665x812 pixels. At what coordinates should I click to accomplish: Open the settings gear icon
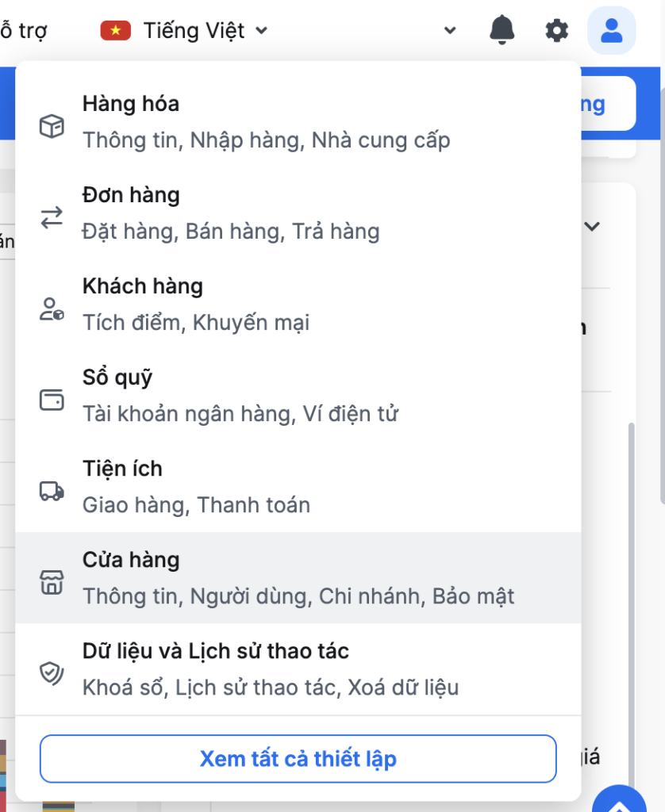click(x=557, y=31)
